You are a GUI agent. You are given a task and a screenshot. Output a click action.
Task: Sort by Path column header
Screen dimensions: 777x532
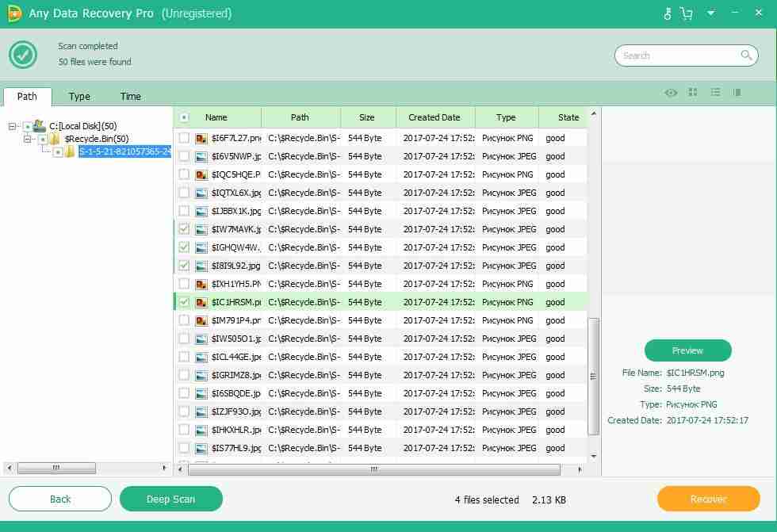(x=300, y=117)
